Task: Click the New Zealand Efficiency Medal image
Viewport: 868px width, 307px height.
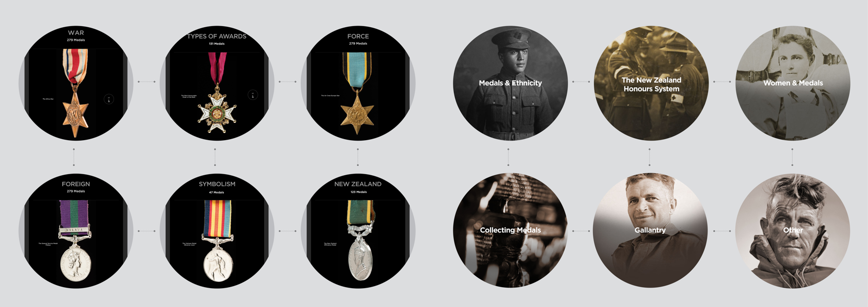Action: click(360, 241)
